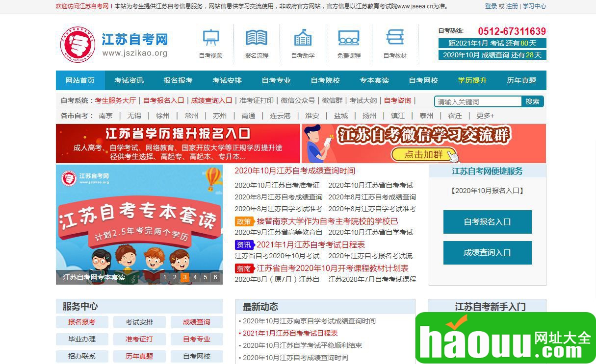
Task: Open news 2020年10月江苏南京自学考试成绩查询时间
Action: point(309,321)
